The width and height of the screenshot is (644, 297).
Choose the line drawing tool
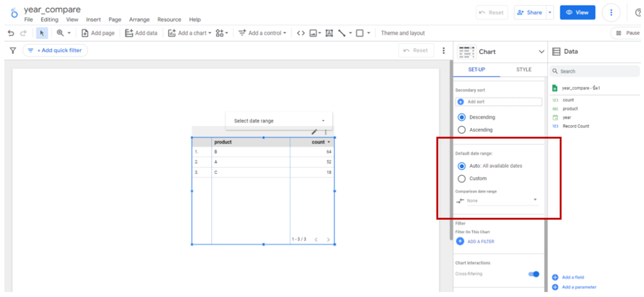click(x=342, y=33)
